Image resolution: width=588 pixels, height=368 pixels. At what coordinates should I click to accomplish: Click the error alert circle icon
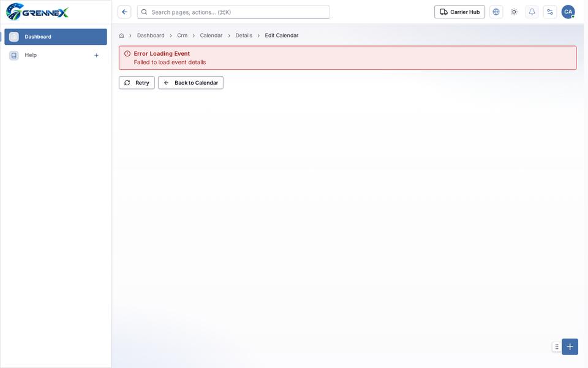[x=127, y=54]
